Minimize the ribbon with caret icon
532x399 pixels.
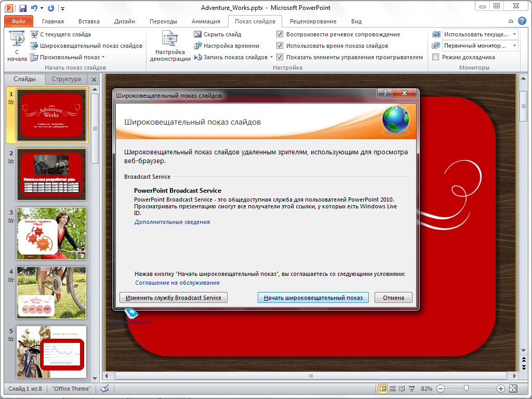[511, 21]
